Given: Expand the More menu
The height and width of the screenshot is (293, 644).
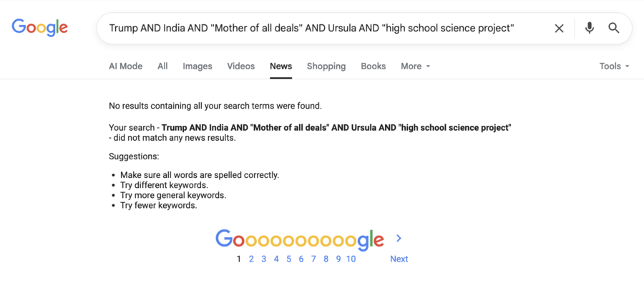Looking at the screenshot, I should tap(415, 66).
